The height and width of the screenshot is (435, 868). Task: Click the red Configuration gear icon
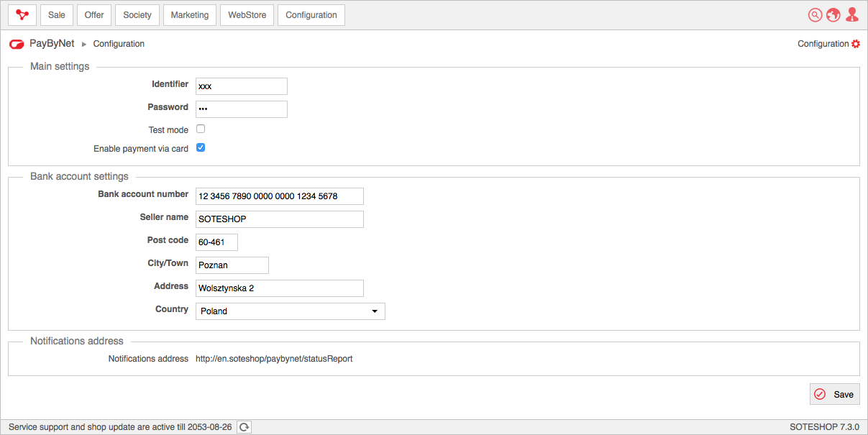(x=856, y=44)
